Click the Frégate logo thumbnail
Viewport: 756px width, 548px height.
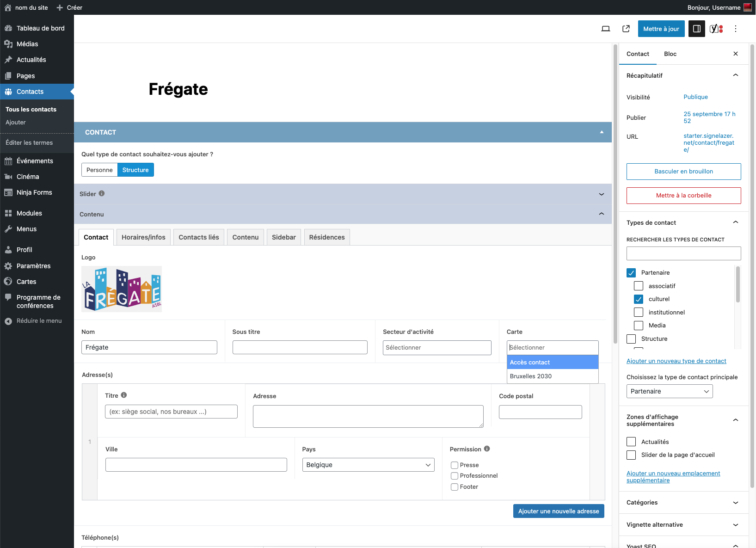click(x=122, y=289)
